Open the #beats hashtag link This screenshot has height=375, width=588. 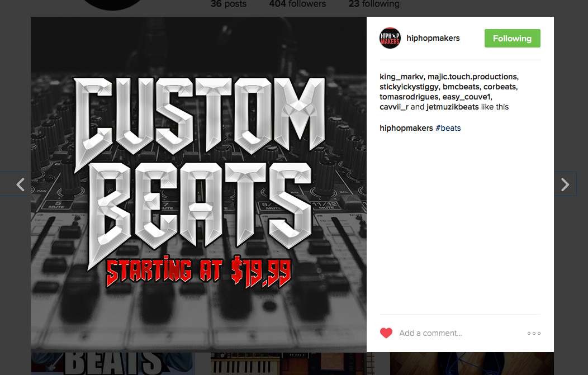[448, 128]
